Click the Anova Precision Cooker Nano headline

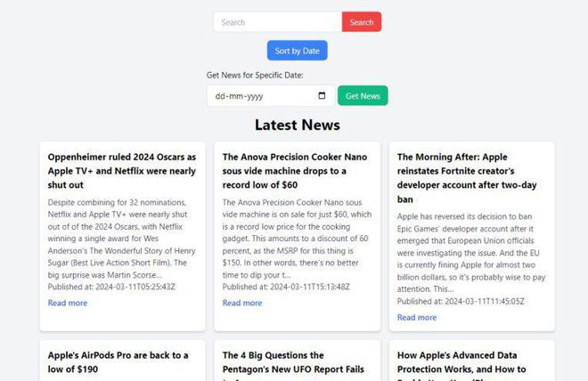tap(295, 171)
